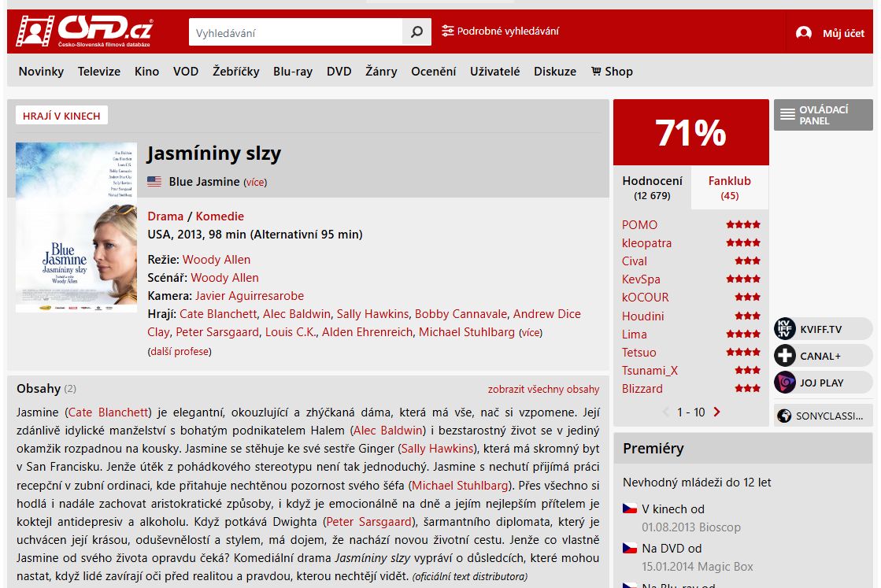Open user Houdini's profile
Screen dimensions: 881x588
click(x=642, y=316)
